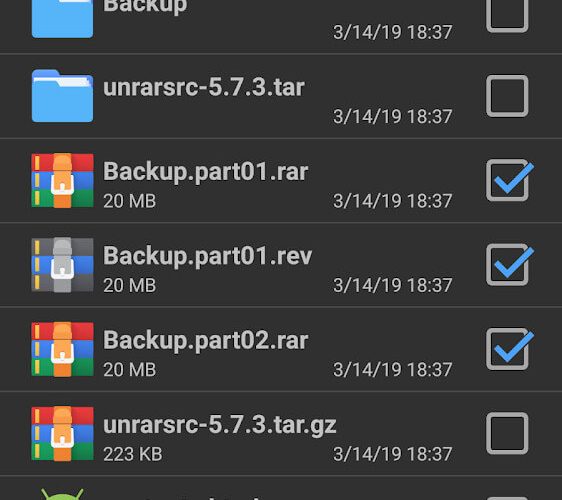Image resolution: width=562 pixels, height=500 pixels.
Task: Tap the green Android APK icon
Action: pyautogui.click(x=62, y=494)
